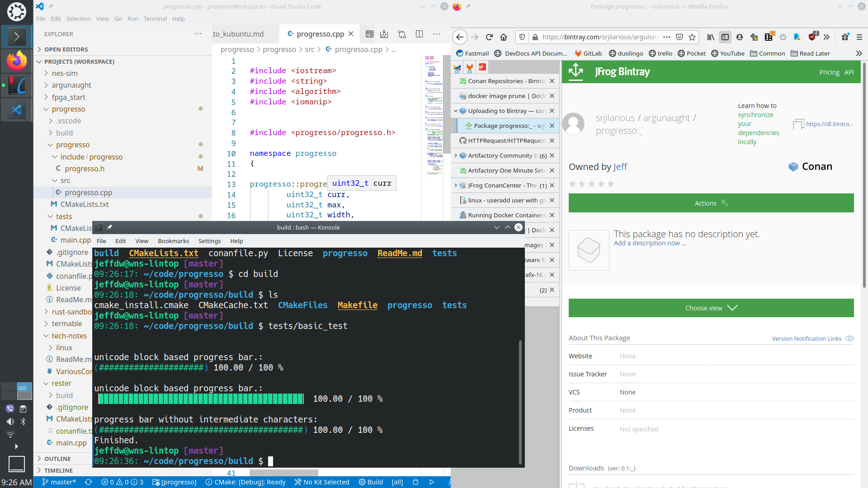Click the Konsole terminal vertical scrollbar
The width and height of the screenshot is (868, 488).
click(520, 402)
